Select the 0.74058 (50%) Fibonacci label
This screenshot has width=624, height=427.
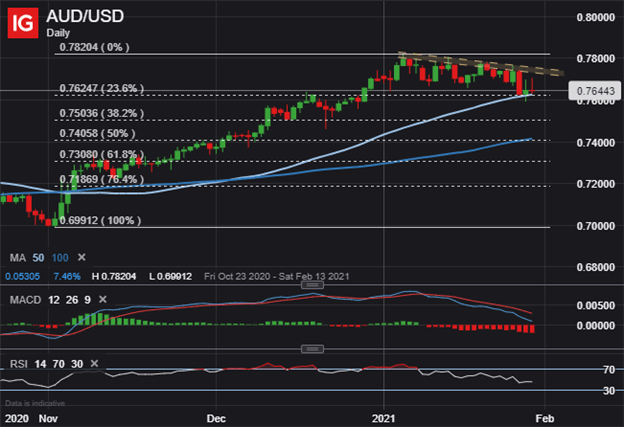pyautogui.click(x=97, y=133)
